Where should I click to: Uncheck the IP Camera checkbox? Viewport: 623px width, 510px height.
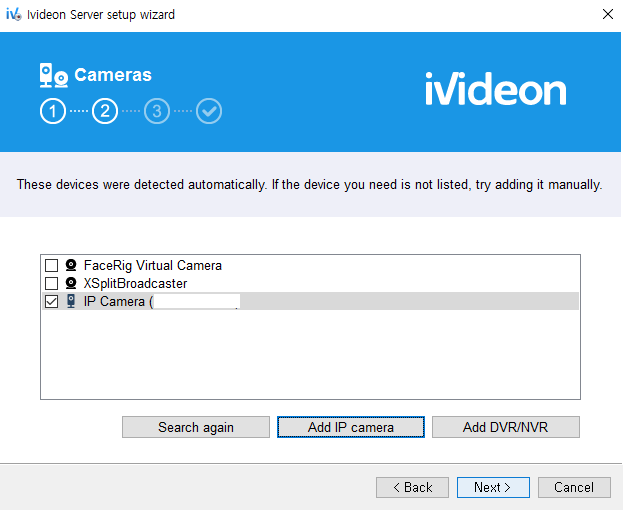[x=51, y=301]
